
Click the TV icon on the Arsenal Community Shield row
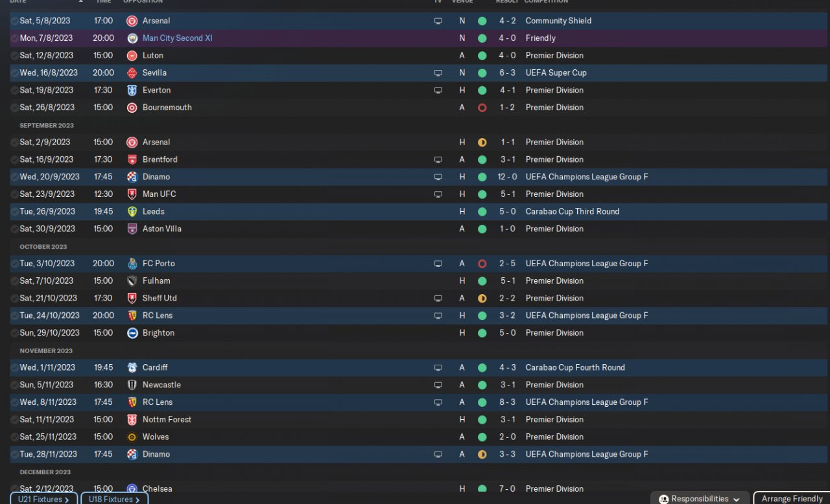(438, 21)
